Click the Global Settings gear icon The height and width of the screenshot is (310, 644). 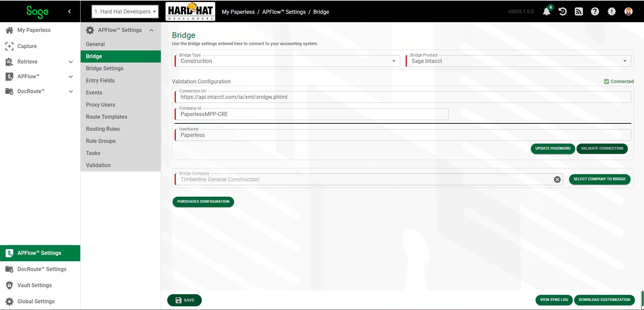(9, 301)
